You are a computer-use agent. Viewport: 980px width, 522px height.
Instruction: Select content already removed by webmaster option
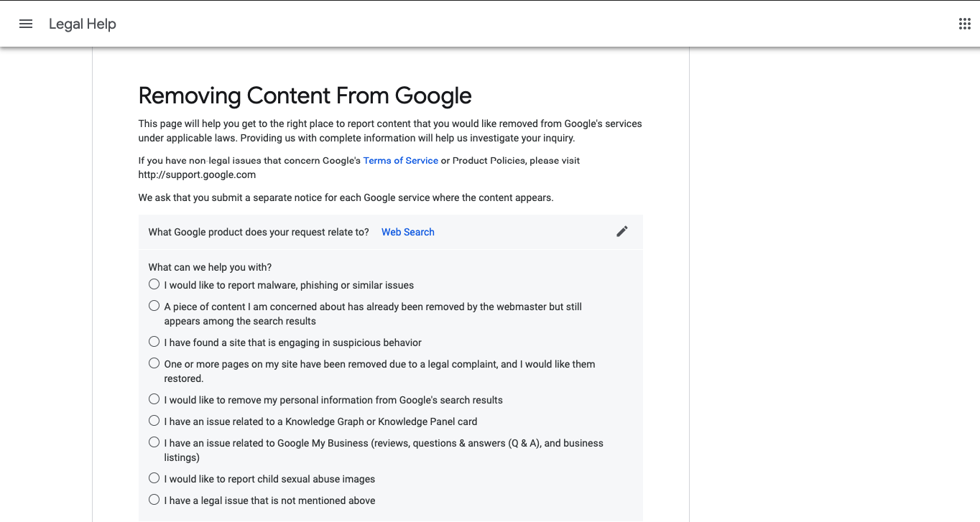(x=154, y=306)
